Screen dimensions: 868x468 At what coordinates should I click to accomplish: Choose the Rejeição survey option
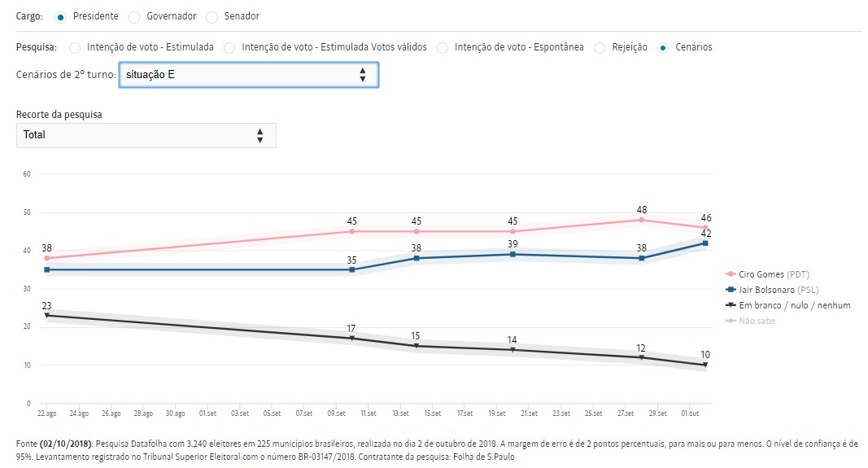coord(599,48)
